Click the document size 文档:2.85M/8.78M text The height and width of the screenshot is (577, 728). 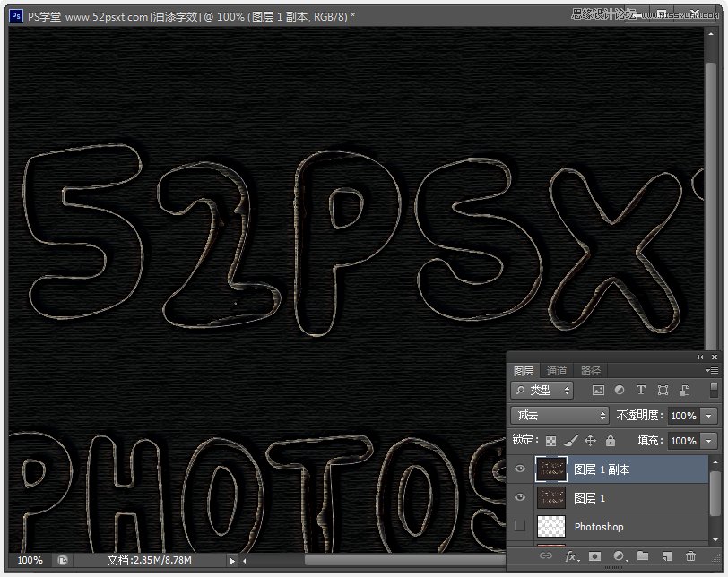(x=149, y=560)
